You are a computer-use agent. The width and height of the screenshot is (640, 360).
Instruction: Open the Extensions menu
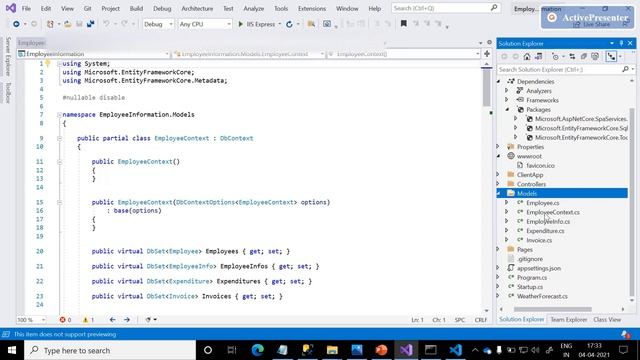click(312, 8)
